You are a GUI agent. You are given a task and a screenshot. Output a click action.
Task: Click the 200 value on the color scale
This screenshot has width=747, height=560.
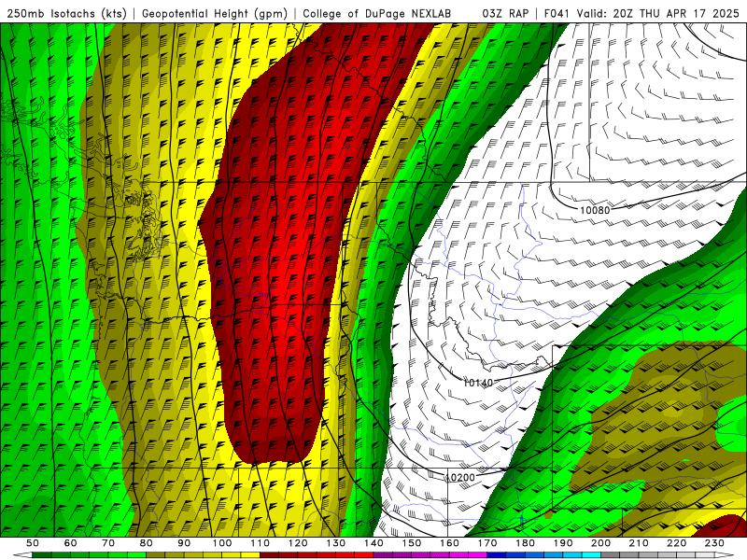coord(601,543)
